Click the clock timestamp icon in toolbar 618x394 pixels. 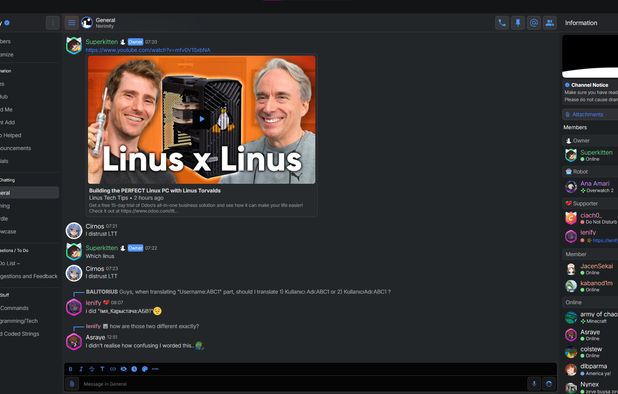[134, 369]
